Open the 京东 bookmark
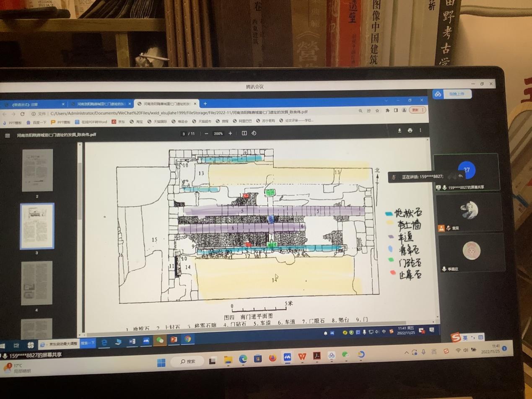Image resolution: width=532 pixels, height=399 pixels. pos(118,122)
